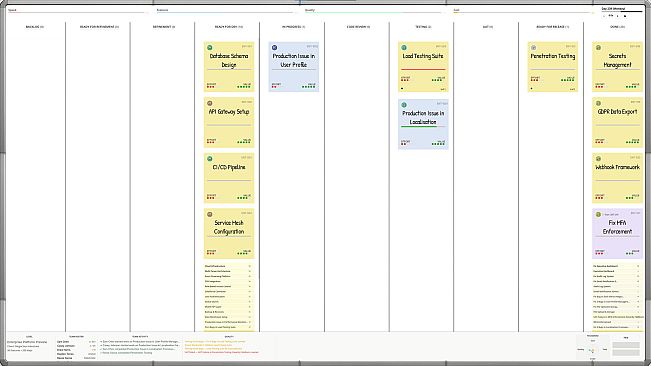Viewport: 651px width, 366px height.
Task: Click the first collapsed item below Service Mesh Configuration
Action: point(229,266)
